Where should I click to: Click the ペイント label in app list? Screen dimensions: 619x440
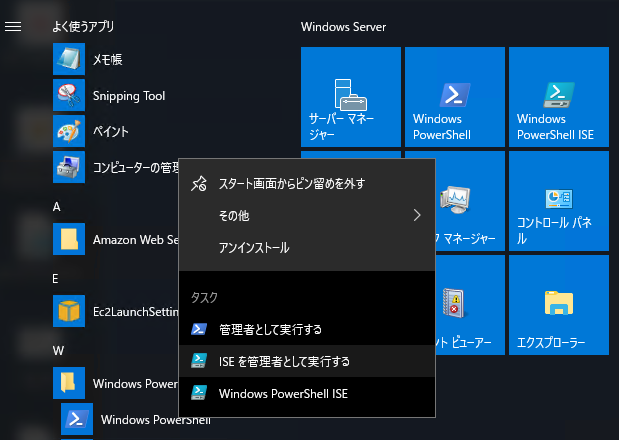[111, 131]
